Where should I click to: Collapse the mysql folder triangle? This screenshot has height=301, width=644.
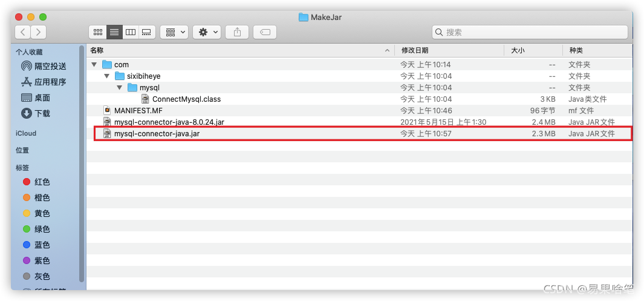[119, 88]
